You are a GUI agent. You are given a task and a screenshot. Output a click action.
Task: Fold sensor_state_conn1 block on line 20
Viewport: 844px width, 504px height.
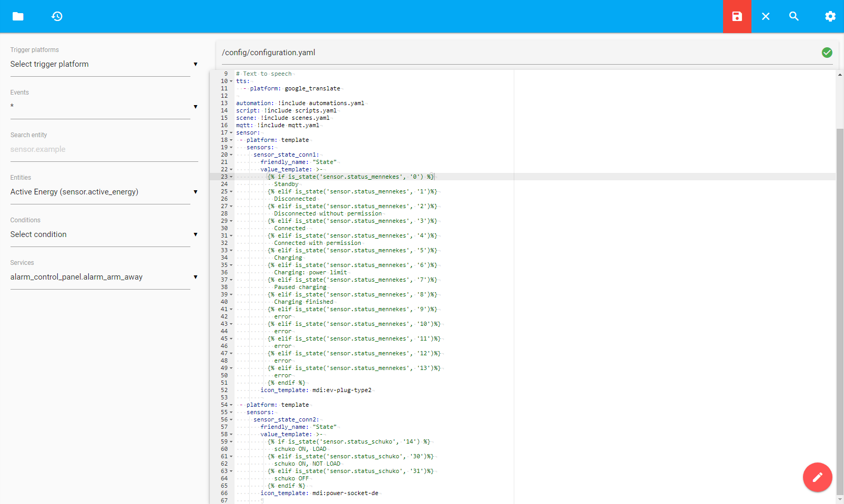[x=231, y=155]
